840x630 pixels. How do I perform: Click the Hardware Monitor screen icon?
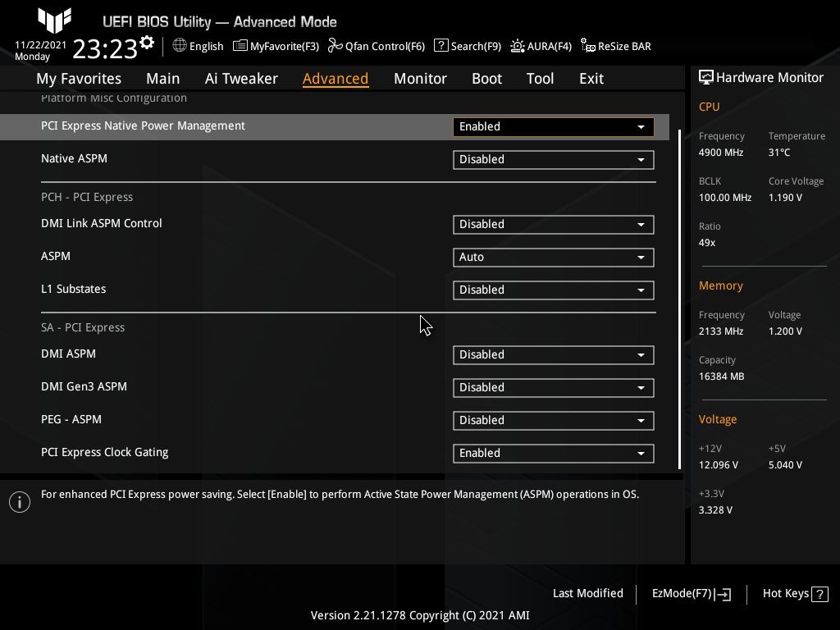coord(706,78)
